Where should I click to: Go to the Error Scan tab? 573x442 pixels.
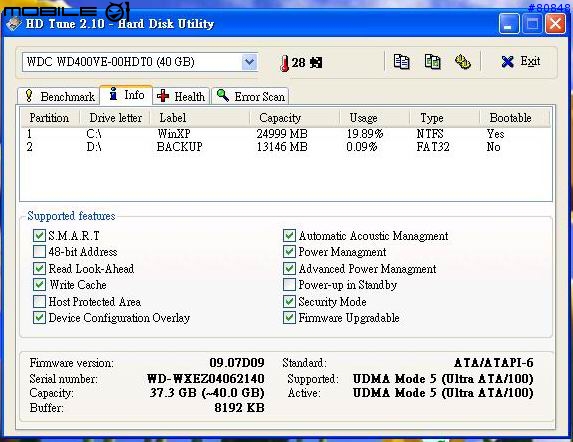click(250, 96)
